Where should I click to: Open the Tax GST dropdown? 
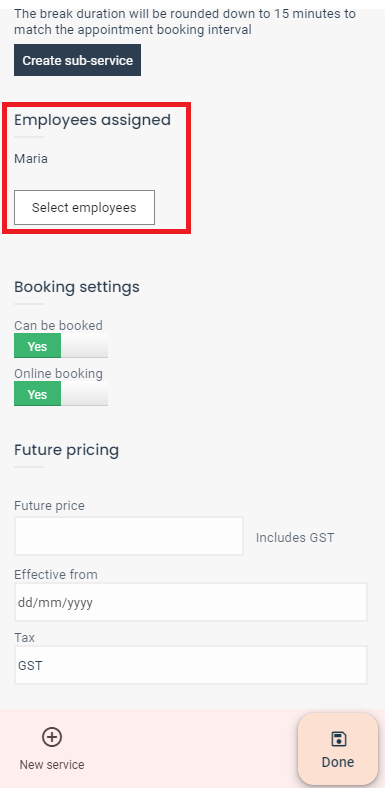click(191, 665)
